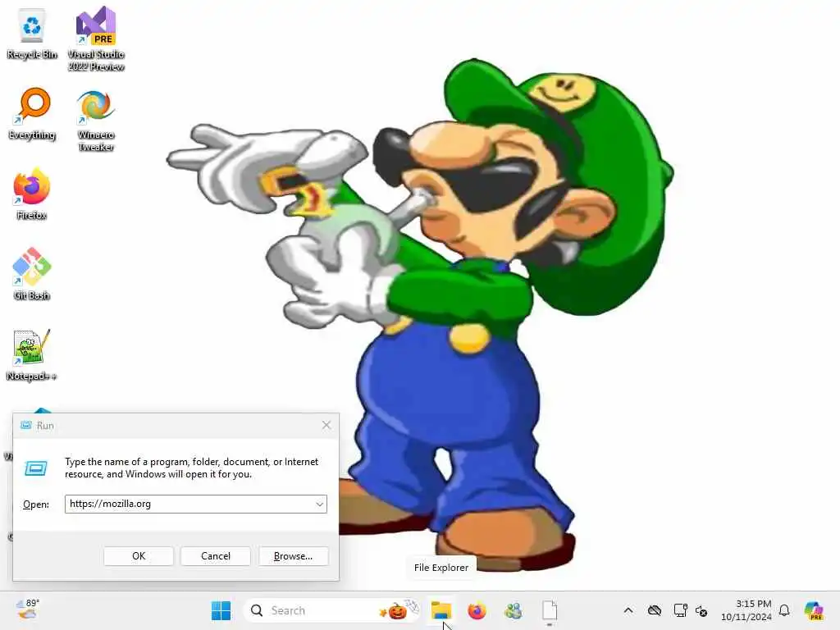Image resolution: width=840 pixels, height=630 pixels.
Task: Click the pumpkin search highlight icon
Action: [397, 610]
